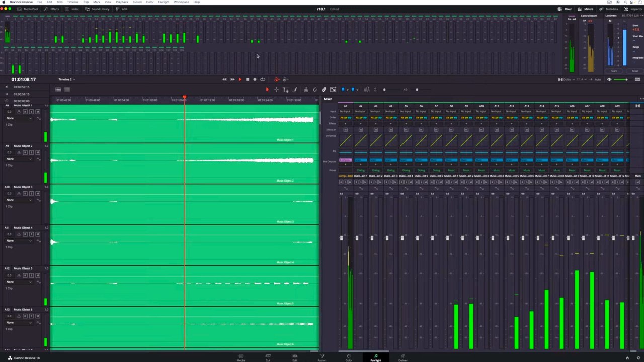Open the Effects panel
The height and width of the screenshot is (362, 644).
click(x=52, y=9)
